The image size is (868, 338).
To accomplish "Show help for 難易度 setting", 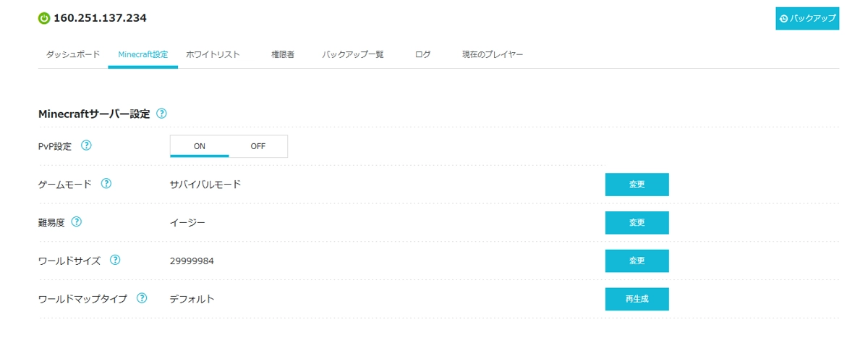I will click(77, 222).
